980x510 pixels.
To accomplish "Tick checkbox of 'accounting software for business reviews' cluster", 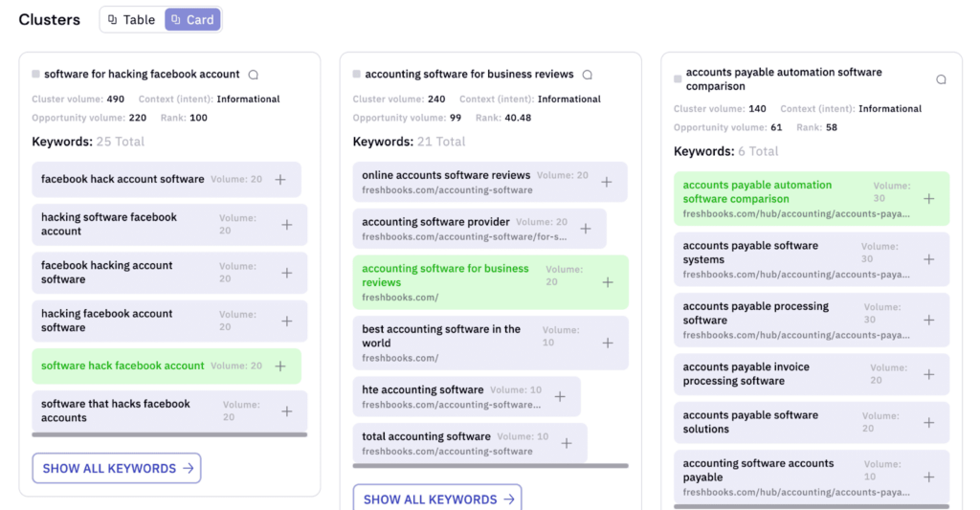I will coord(356,74).
